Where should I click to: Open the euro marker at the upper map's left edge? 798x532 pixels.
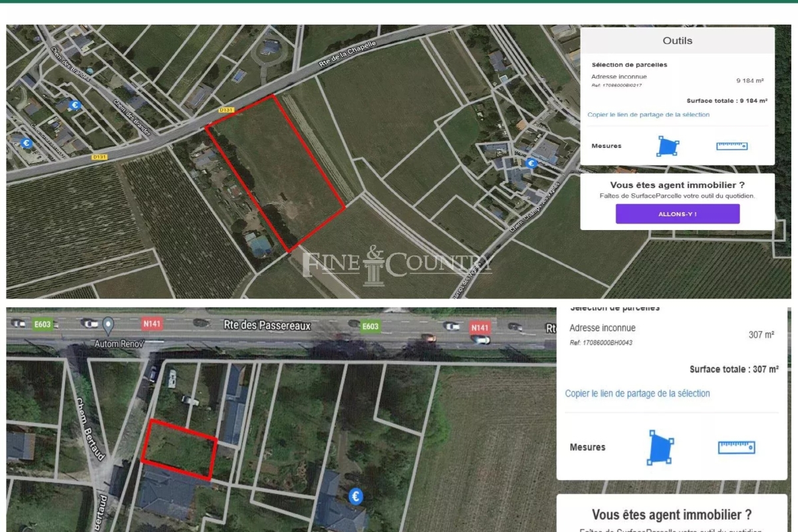[27, 143]
